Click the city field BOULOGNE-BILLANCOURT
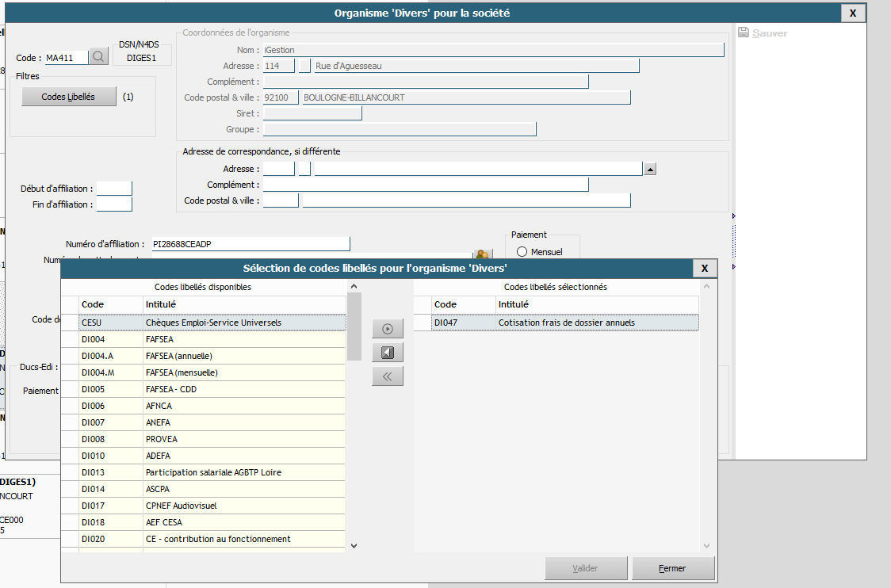891x588 pixels. (467, 97)
